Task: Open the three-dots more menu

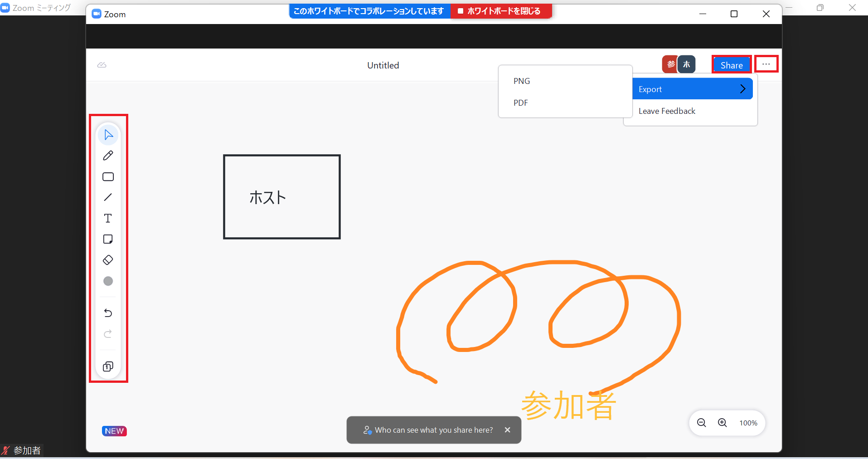Action: point(766,64)
